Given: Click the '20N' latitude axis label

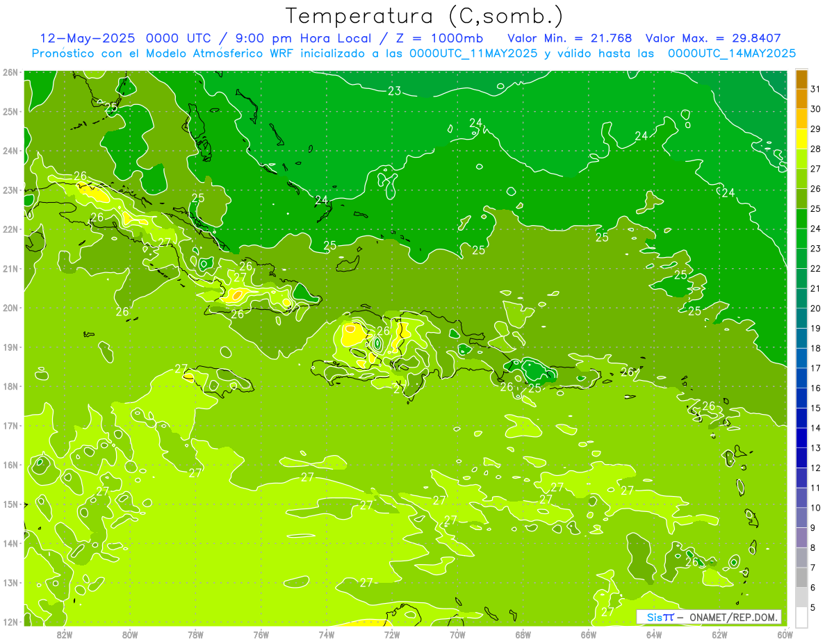Looking at the screenshot, I should [x=10, y=308].
